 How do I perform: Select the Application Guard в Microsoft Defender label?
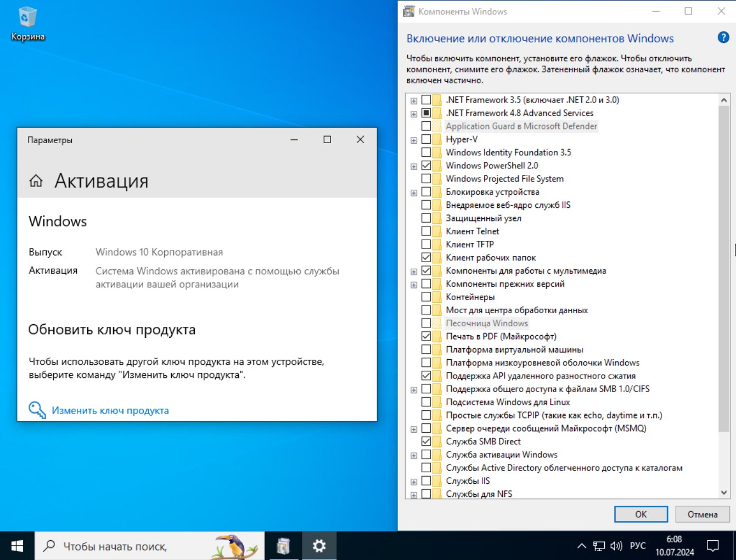click(x=521, y=126)
